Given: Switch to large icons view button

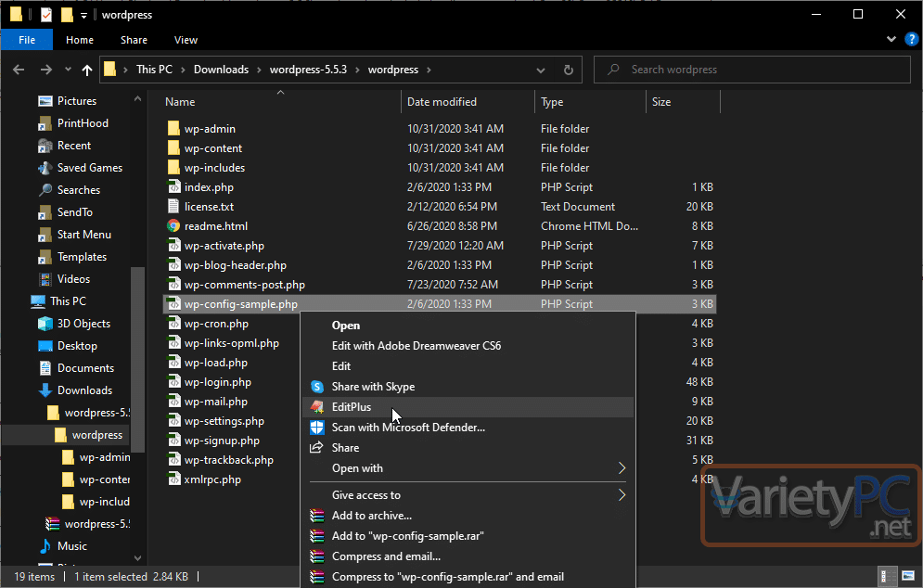Looking at the screenshot, I should point(908,576).
